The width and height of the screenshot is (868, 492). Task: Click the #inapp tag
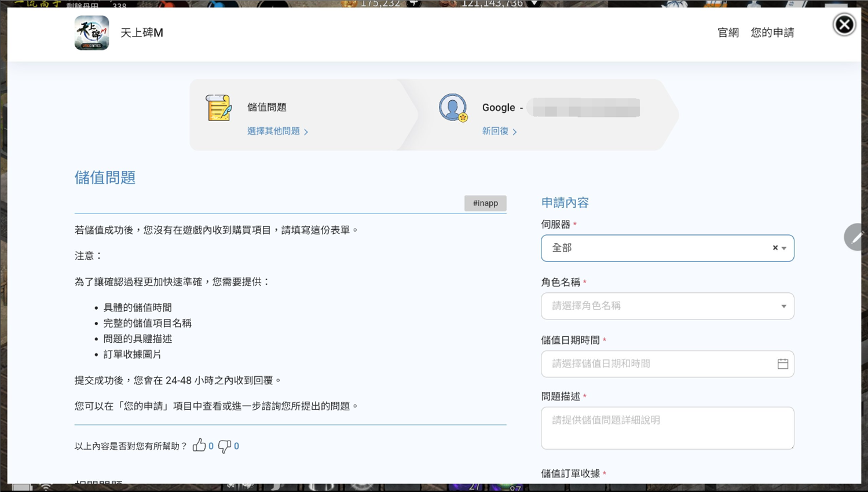[485, 203]
